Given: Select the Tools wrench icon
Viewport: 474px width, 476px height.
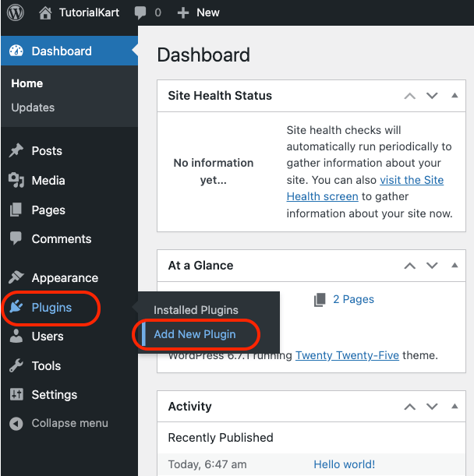Looking at the screenshot, I should [16, 365].
